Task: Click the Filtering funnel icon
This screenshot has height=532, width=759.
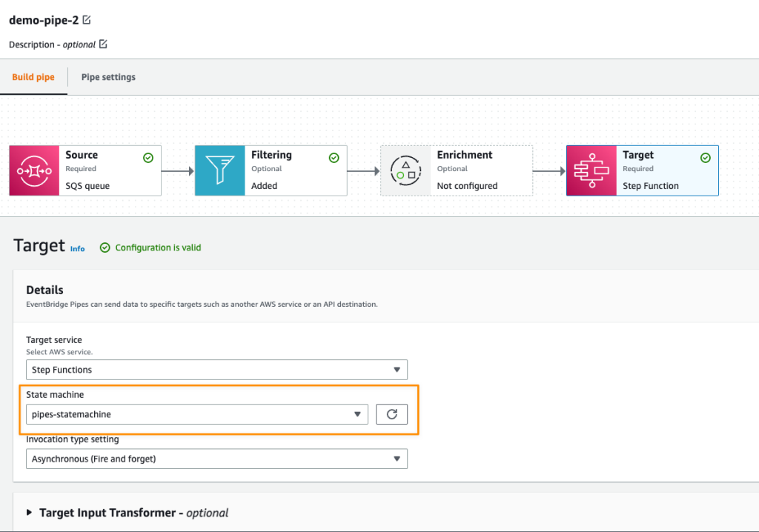Action: click(220, 170)
